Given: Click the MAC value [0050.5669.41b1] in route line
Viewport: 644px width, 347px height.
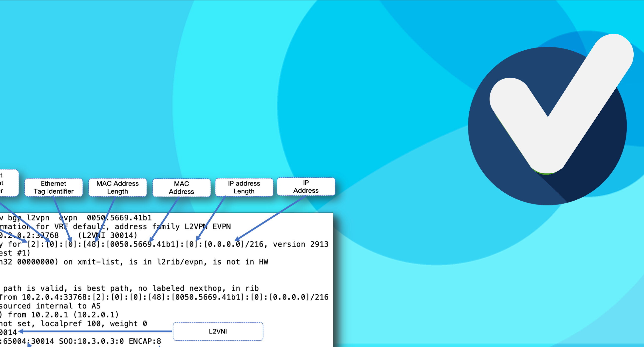Looking at the screenshot, I should click(145, 244).
